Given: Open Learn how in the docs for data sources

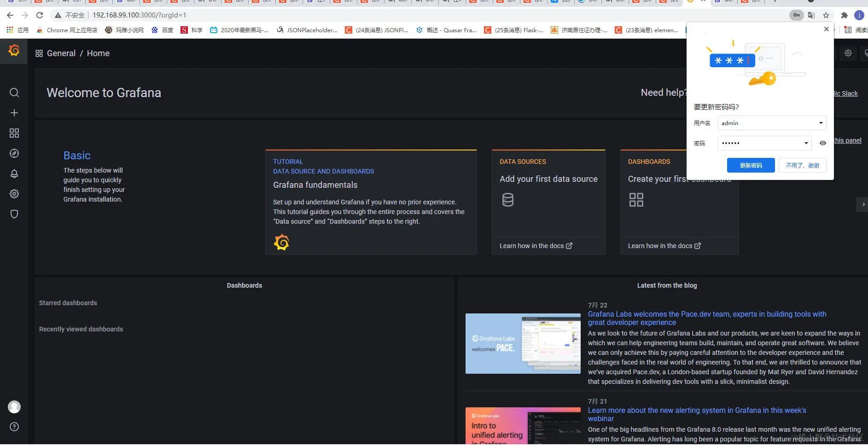Looking at the screenshot, I should pos(536,246).
